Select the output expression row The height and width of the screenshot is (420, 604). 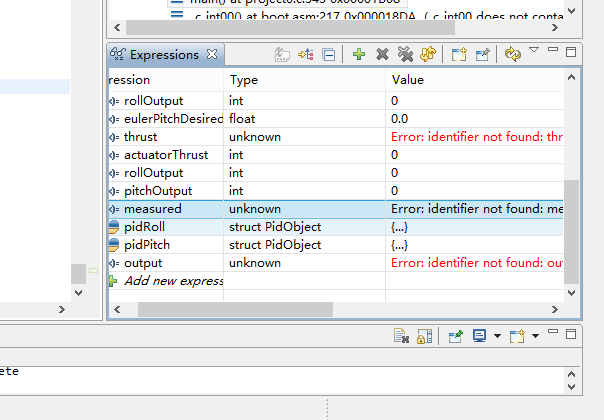coord(336,263)
